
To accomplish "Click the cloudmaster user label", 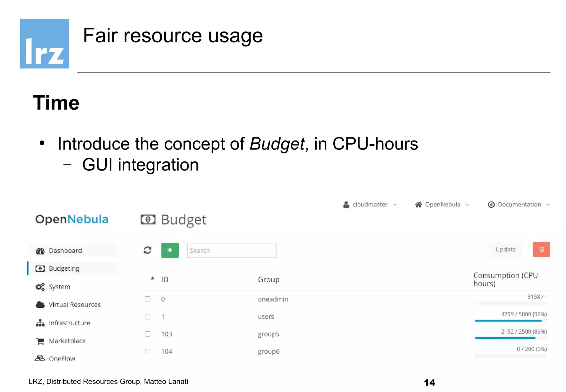I will click(x=370, y=205).
